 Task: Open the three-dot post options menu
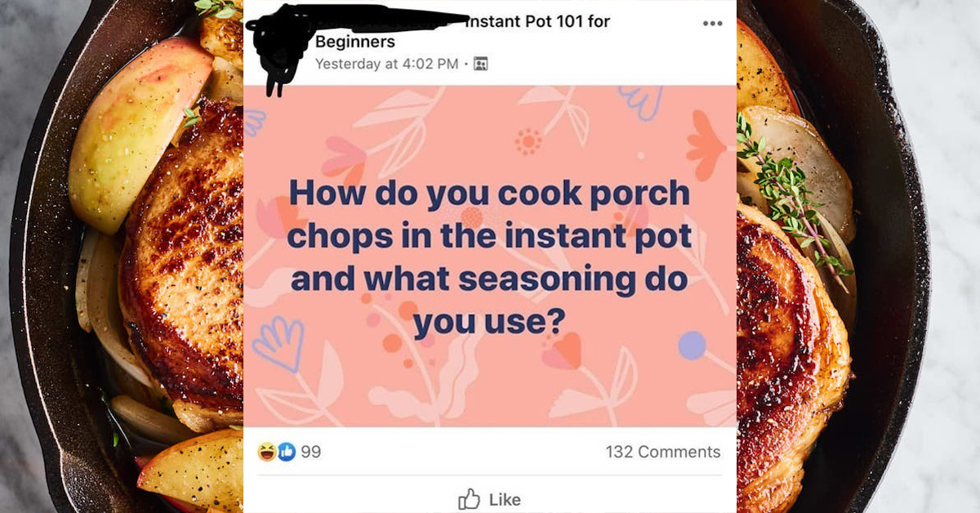click(x=712, y=23)
